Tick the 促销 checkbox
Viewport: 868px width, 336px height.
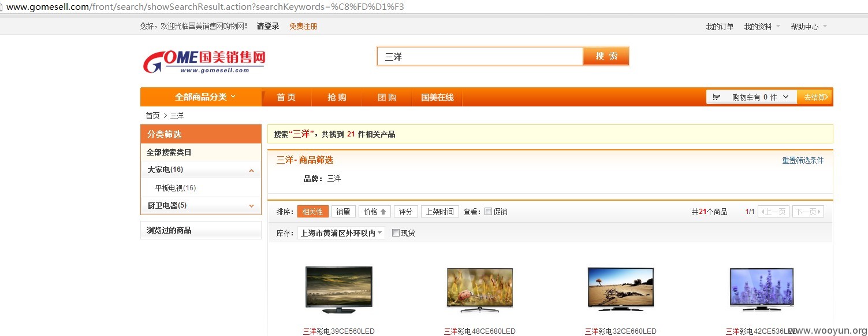click(488, 212)
